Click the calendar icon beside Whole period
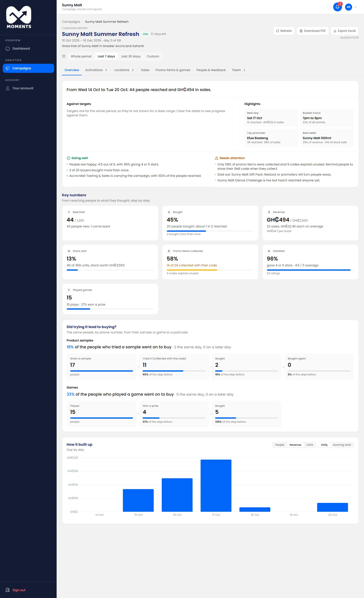The image size is (364, 598). pyautogui.click(x=64, y=56)
